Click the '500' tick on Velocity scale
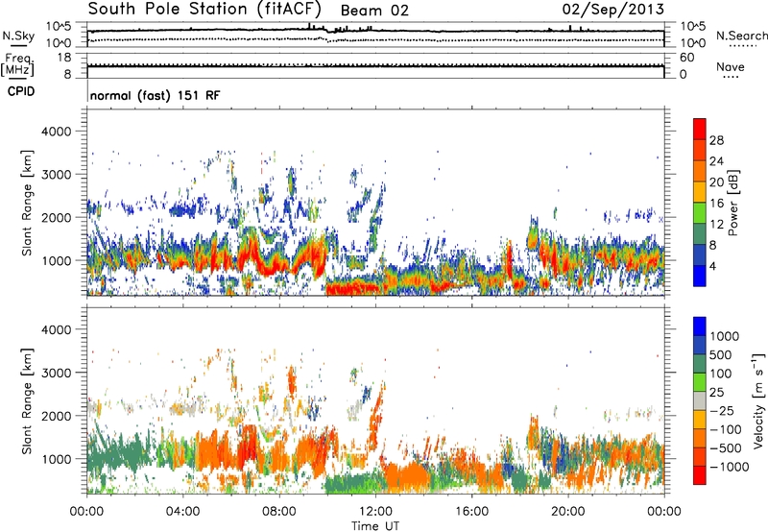Image resolution: width=768 pixels, height=532 pixels. (721, 355)
